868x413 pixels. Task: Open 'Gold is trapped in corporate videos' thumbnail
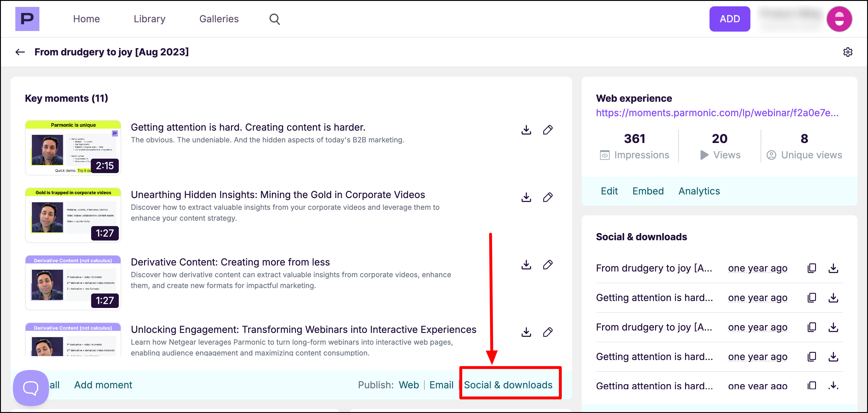(73, 215)
